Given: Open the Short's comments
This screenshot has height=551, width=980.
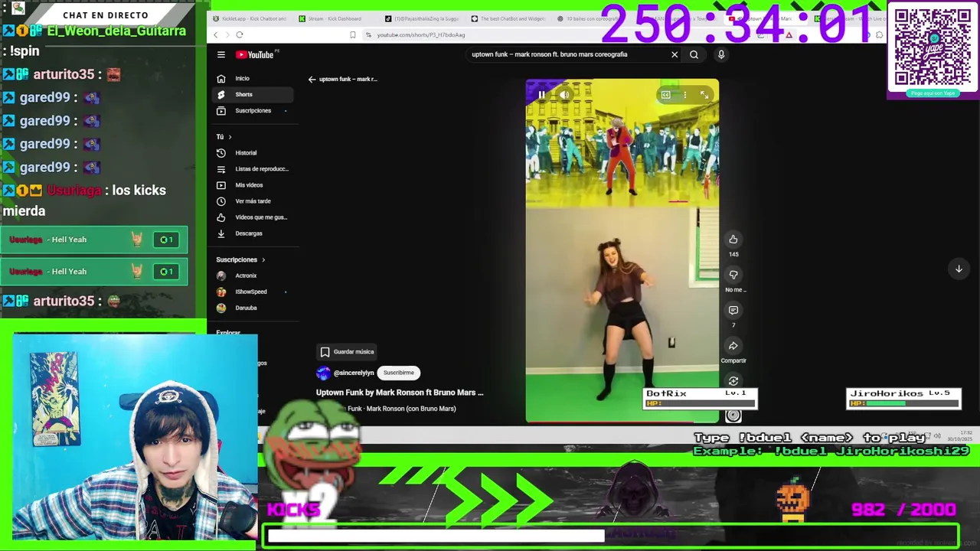Looking at the screenshot, I should (733, 310).
